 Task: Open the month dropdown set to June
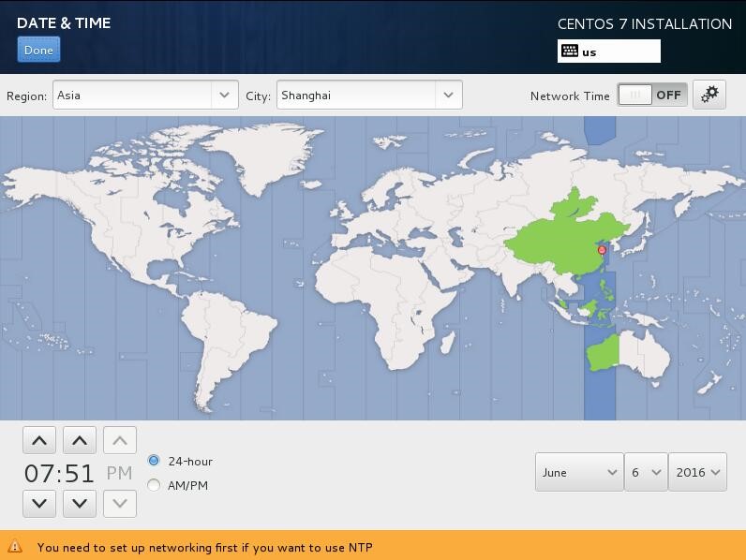tap(579, 472)
